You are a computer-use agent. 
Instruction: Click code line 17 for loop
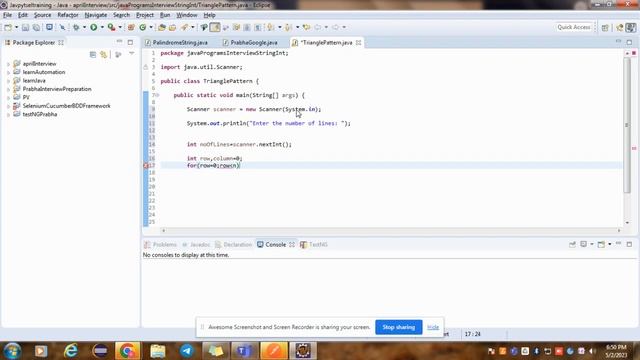(x=213, y=165)
